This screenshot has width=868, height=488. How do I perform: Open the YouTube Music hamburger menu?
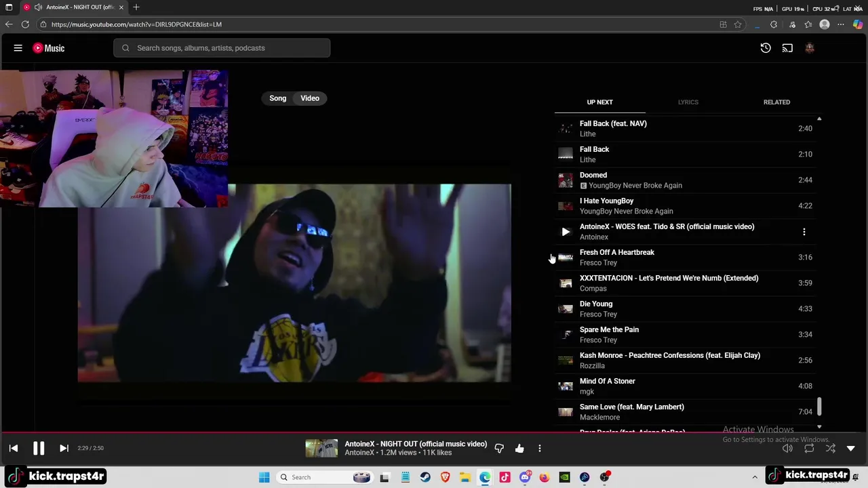18,48
